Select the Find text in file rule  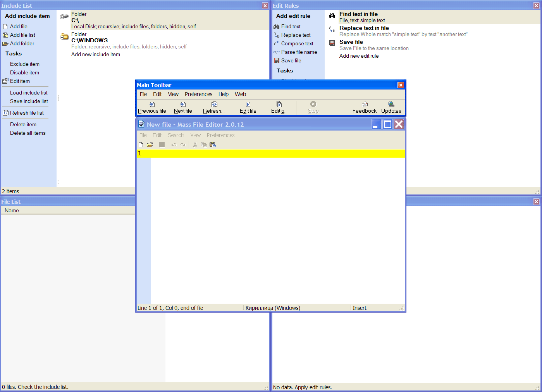coord(433,17)
